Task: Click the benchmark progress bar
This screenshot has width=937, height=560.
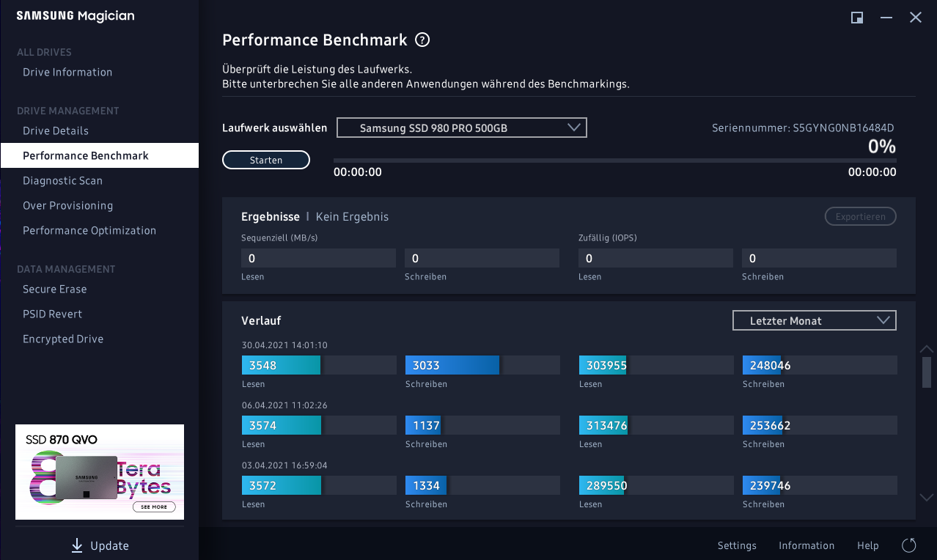Action: (614, 159)
